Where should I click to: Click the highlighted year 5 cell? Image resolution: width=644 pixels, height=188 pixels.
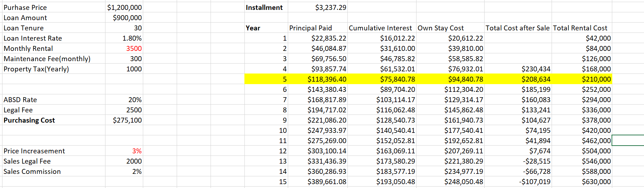284,79
